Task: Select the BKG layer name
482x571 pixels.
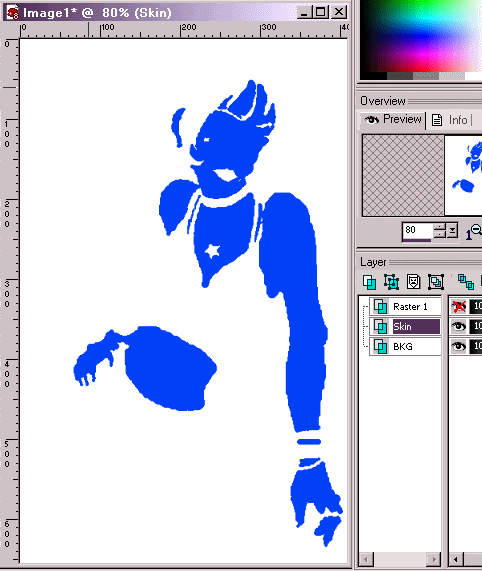Action: 403,346
